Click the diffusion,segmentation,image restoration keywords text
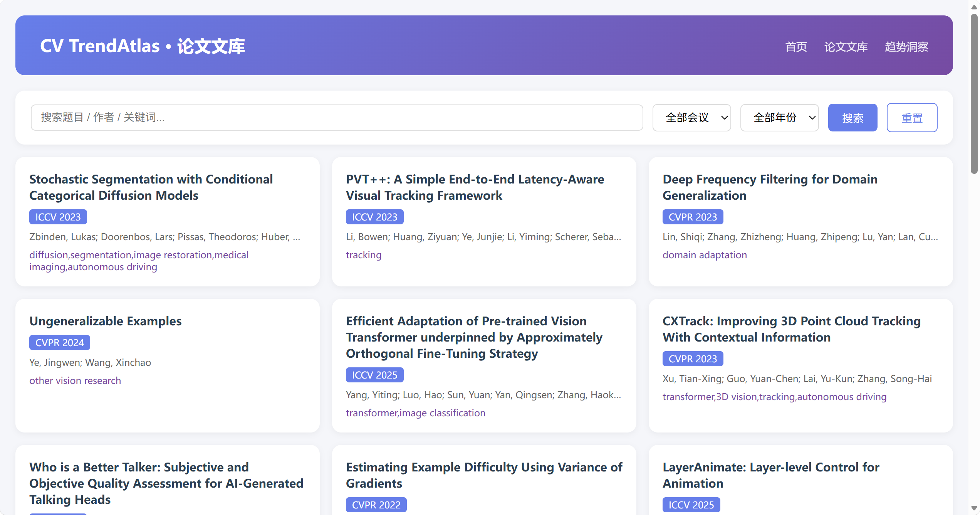Viewport: 980px width, 515px height. tap(139, 261)
